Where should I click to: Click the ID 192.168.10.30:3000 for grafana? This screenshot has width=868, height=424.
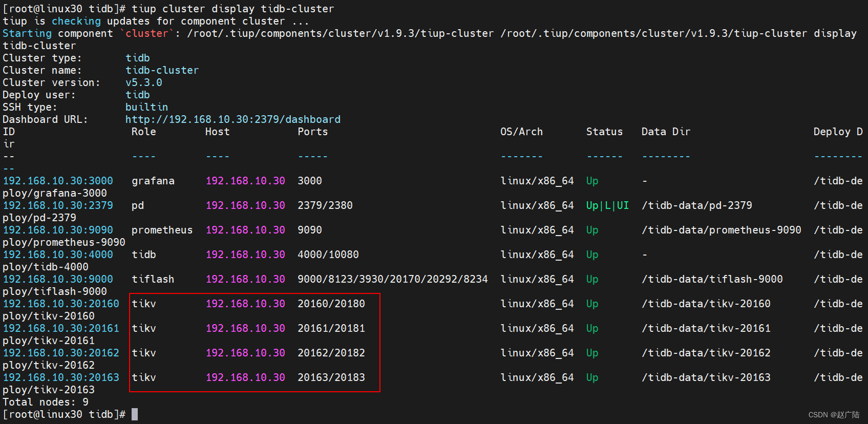[x=58, y=181]
